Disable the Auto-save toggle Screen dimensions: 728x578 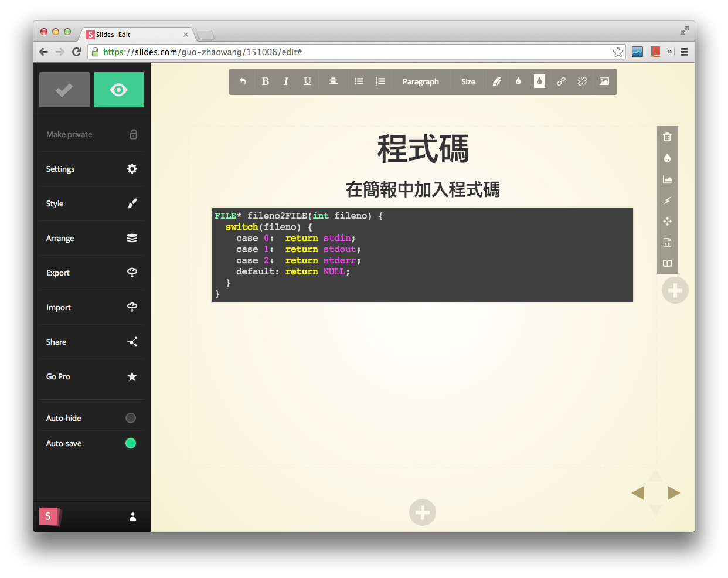point(131,443)
